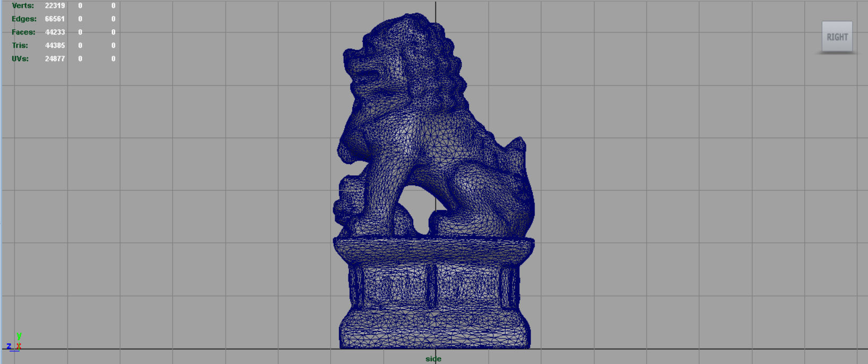Click the RIGHT face of the ViewCube
The image size is (868, 364).
tap(837, 37)
